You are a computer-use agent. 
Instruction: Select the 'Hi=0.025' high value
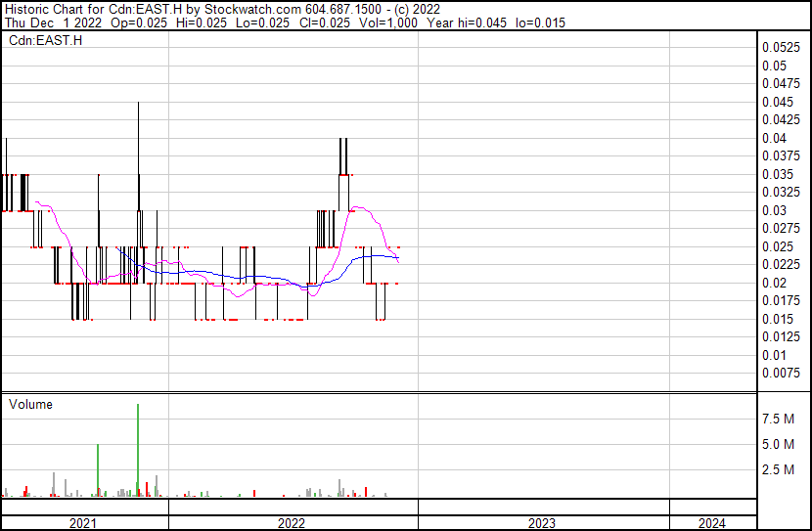pos(202,22)
